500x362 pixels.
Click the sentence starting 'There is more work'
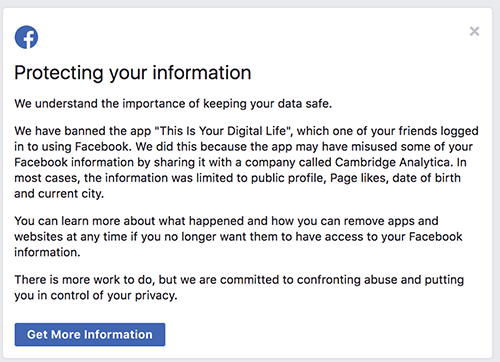click(x=239, y=287)
